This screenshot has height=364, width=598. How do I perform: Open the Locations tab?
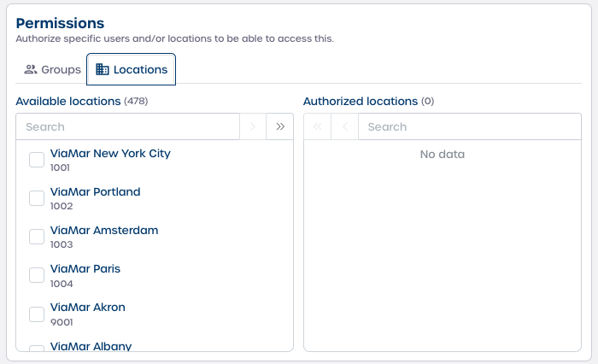pyautogui.click(x=132, y=69)
